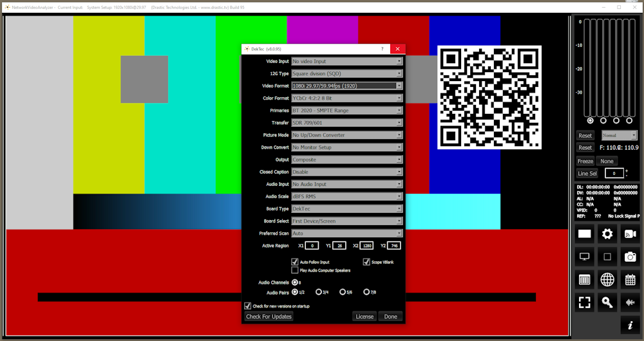Click the QR code in the video preview
Screen dimensions: 644x341
pos(489,97)
